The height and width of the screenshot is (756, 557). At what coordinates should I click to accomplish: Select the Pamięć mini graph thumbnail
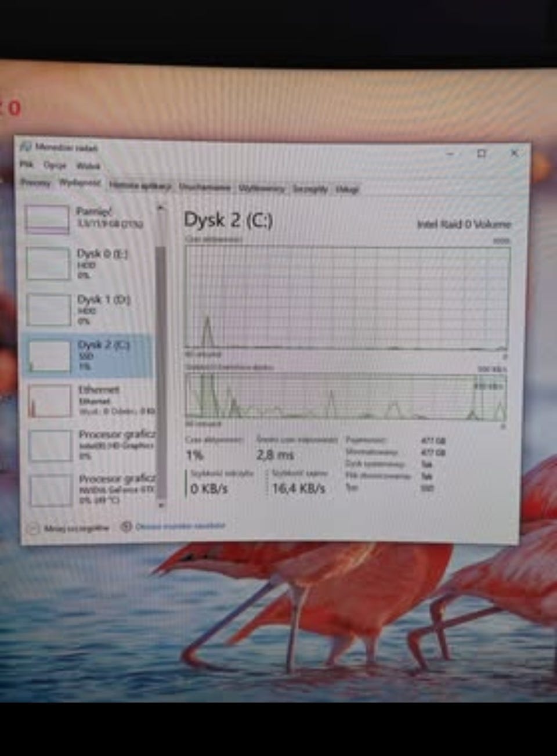[x=47, y=219]
